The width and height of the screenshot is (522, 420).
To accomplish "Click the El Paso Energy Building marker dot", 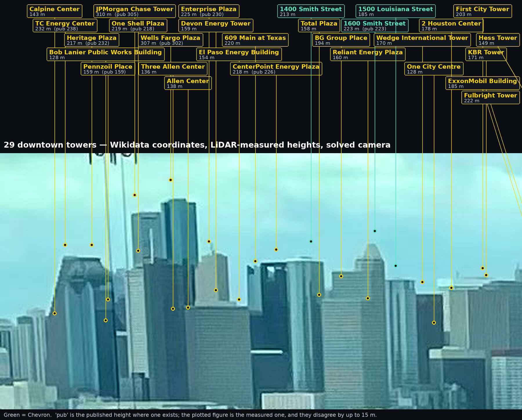I will coord(239,300).
